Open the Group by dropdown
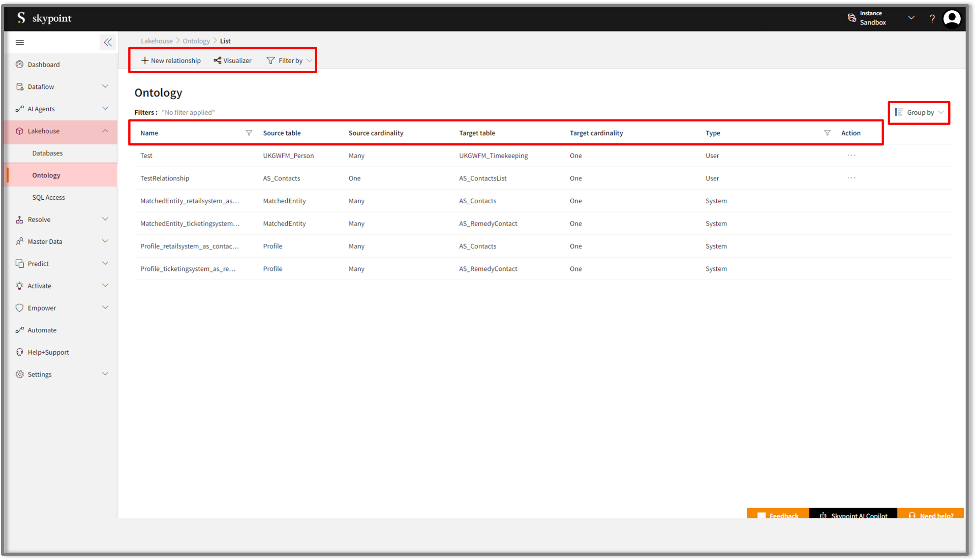This screenshot has width=976, height=560. 920,113
